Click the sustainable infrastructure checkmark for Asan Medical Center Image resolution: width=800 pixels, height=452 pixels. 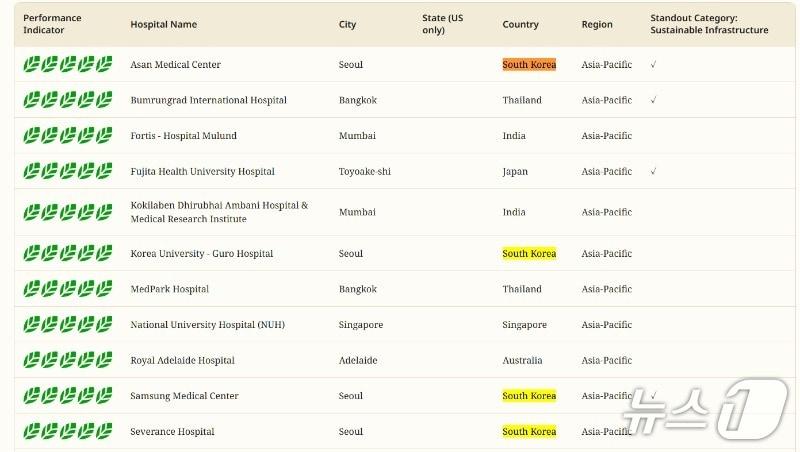point(653,64)
